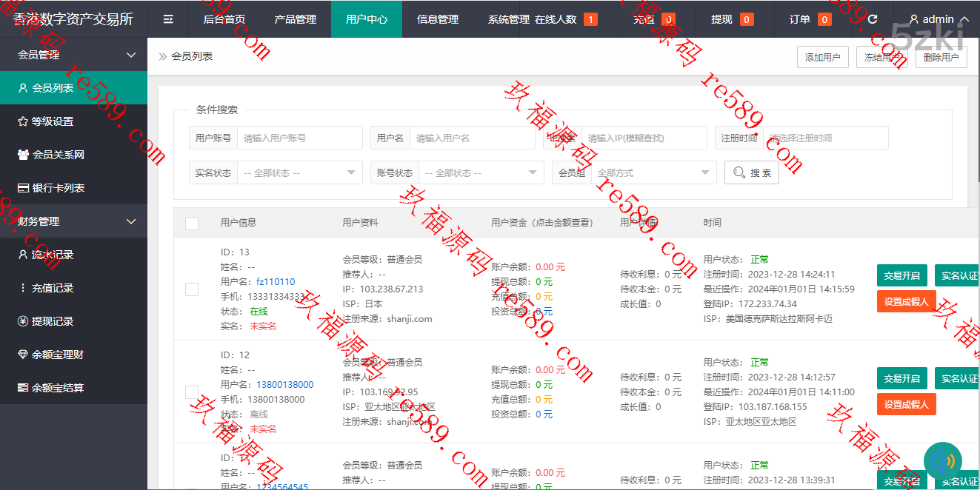Check the checkbox for user ID 13

pos(192,289)
